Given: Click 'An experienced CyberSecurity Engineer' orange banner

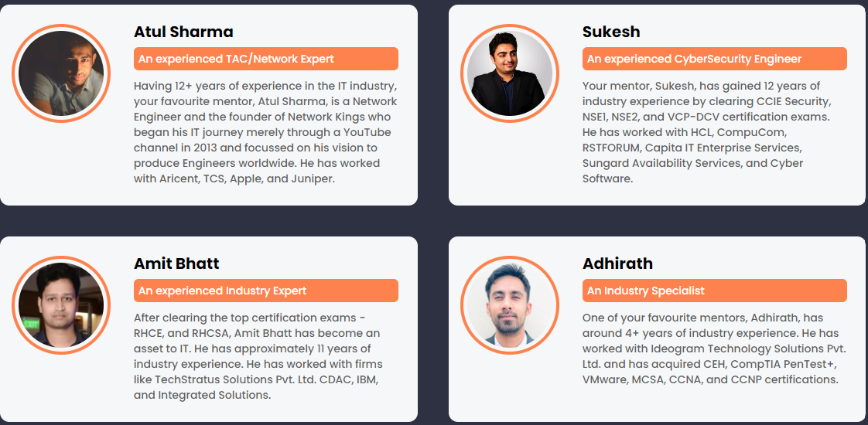Looking at the screenshot, I should (714, 59).
